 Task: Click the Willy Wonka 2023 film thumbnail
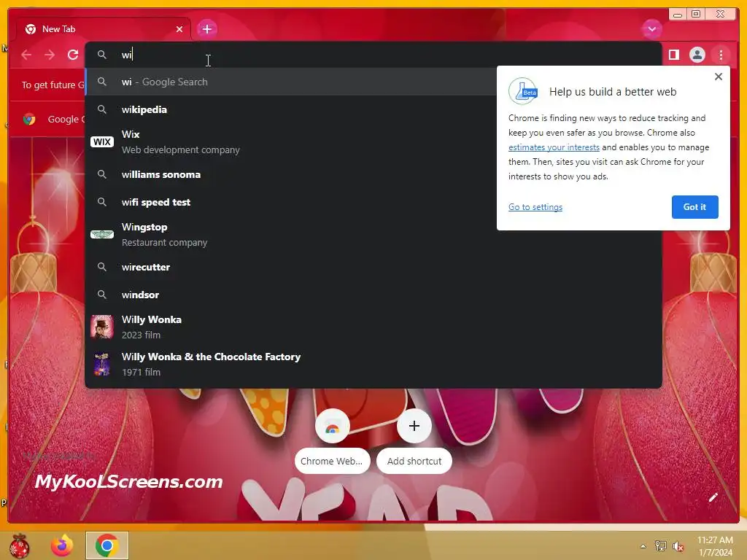(x=102, y=327)
